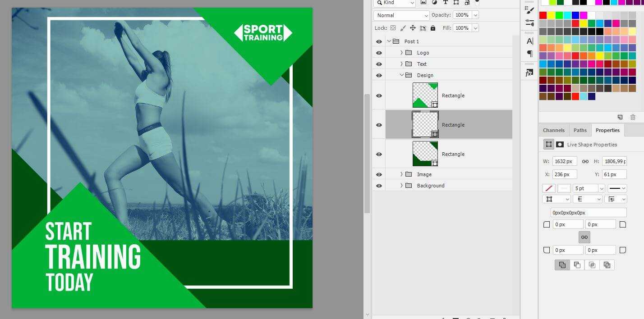The width and height of the screenshot is (644, 319).
Task: Click the lock position move icon
Action: (x=413, y=28)
